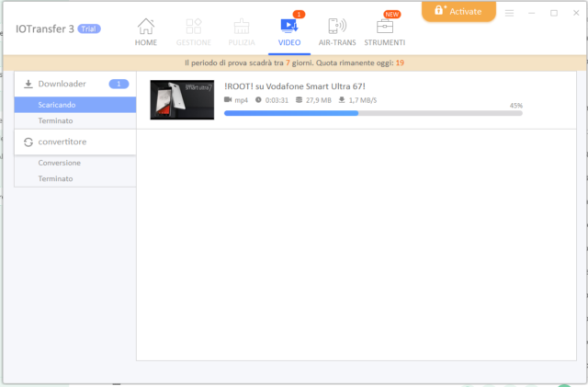Select Conversione in the sidebar
Screen dimensions: 588x387
(75, 163)
